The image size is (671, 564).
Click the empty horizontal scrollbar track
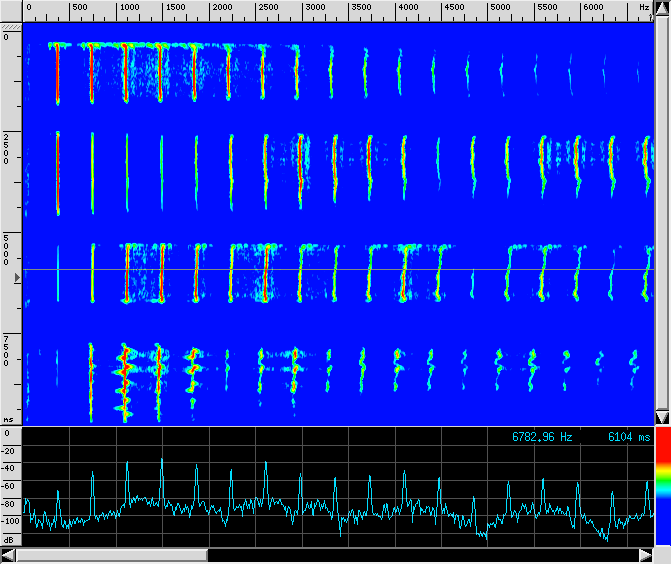(420, 555)
